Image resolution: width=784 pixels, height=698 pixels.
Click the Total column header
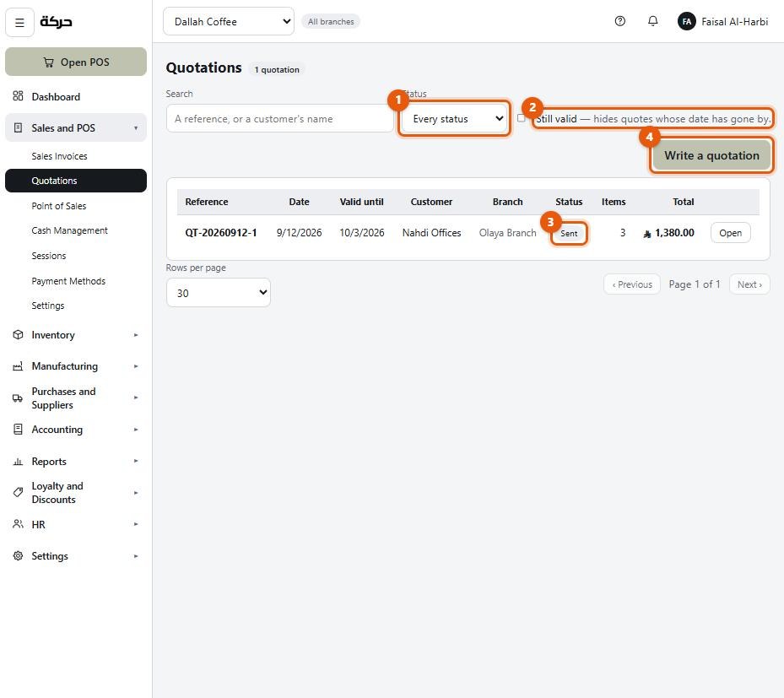(x=683, y=202)
